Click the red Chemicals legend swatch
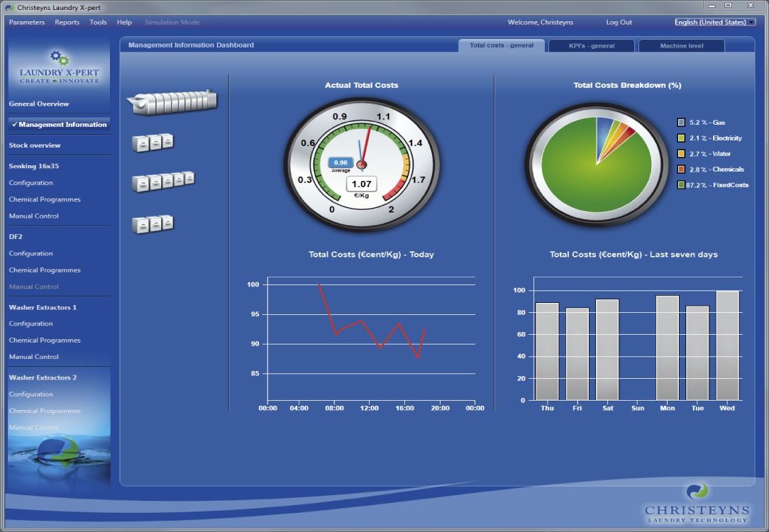Image resolution: width=769 pixels, height=532 pixels. 681,169
